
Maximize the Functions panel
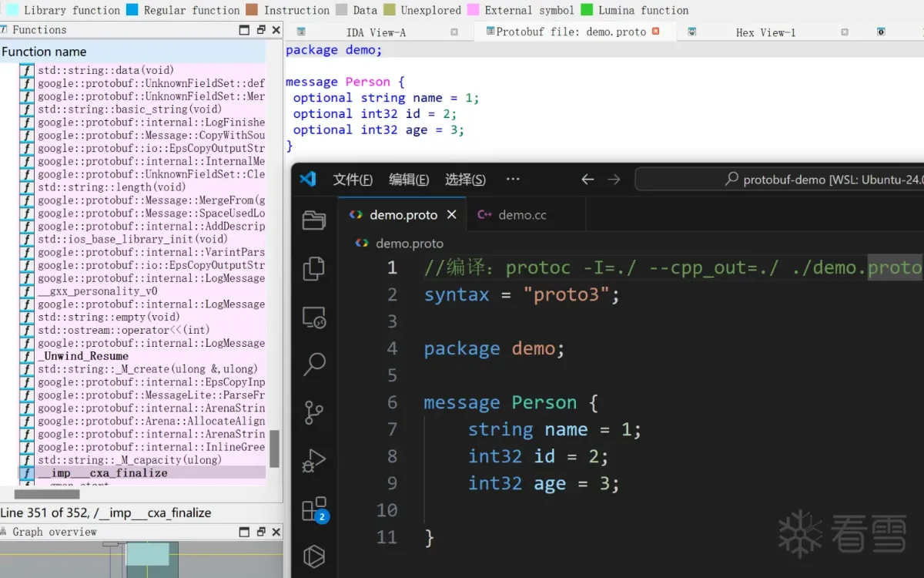[244, 30]
